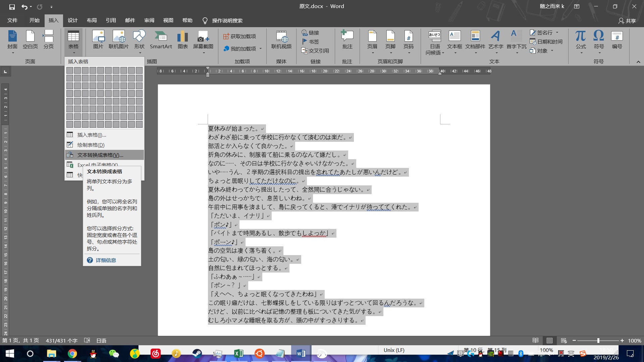Insert a text box (文本框)

coord(454,42)
